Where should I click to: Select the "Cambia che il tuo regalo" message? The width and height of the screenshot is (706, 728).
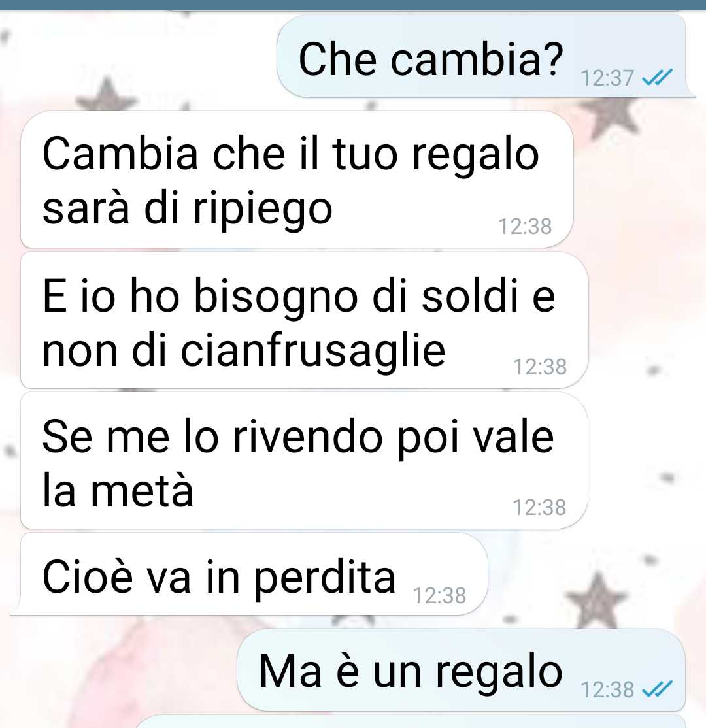click(297, 179)
